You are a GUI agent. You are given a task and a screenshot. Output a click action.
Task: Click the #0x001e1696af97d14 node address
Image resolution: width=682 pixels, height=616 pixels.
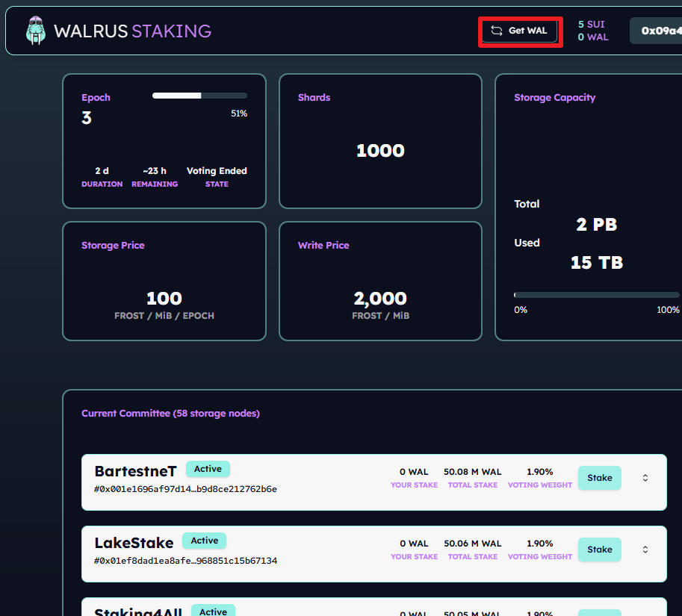186,489
